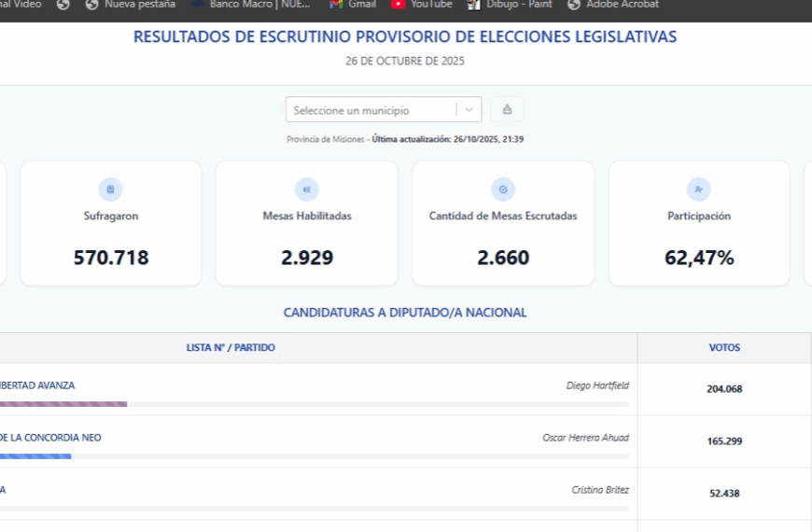Click the LISTA N° / PARTIDO column header
The width and height of the screenshot is (812, 532).
[231, 347]
